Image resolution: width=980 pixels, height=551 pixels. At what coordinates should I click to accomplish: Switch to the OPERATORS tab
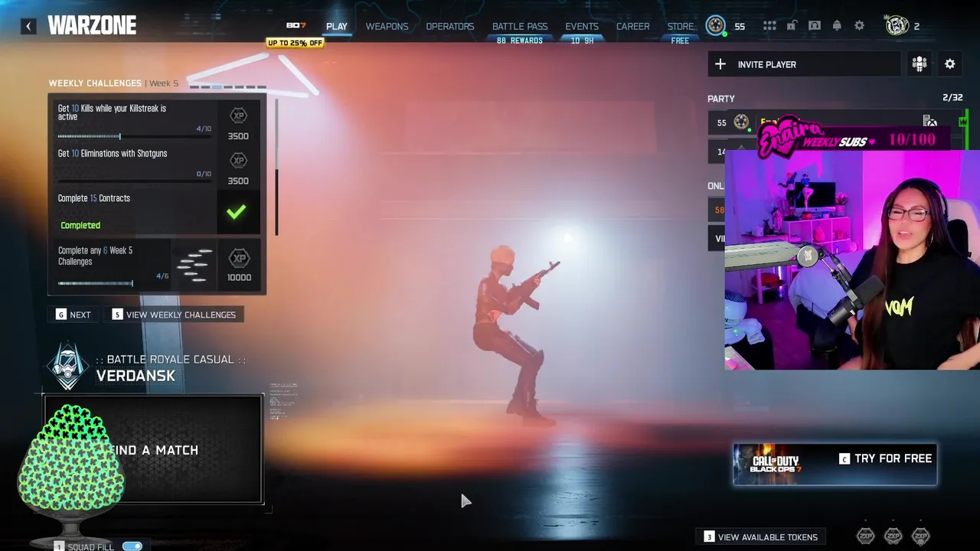(x=450, y=26)
